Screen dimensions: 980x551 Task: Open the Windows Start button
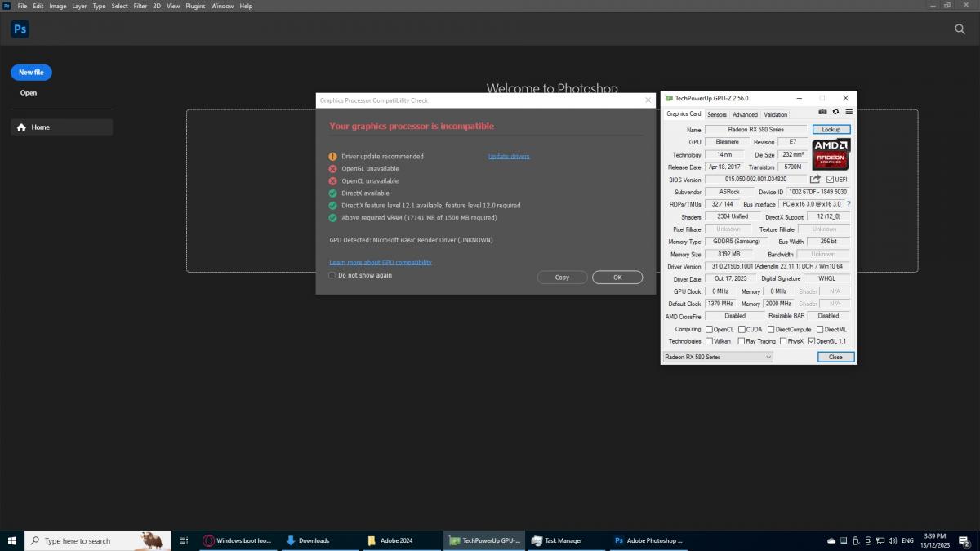pyautogui.click(x=12, y=540)
